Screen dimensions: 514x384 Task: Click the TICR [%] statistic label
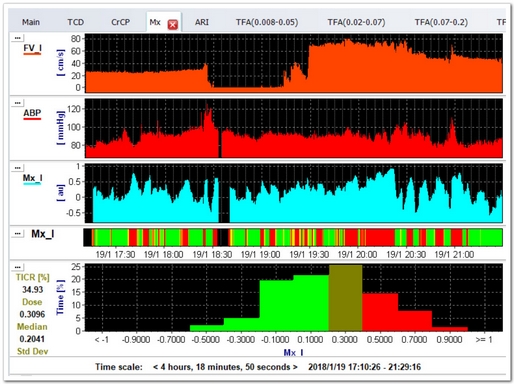[x=32, y=277]
